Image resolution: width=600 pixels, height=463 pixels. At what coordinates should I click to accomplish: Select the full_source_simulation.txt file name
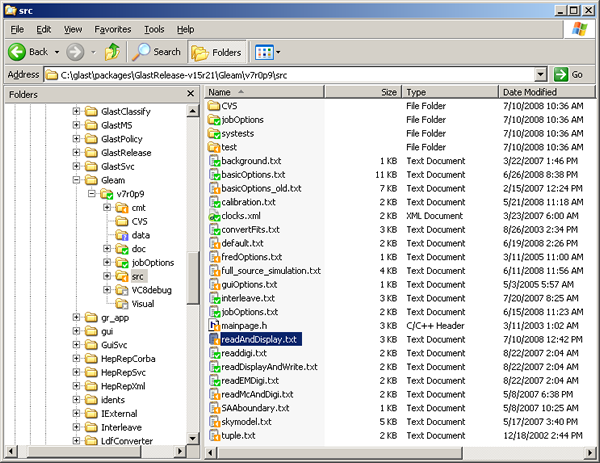click(x=271, y=271)
